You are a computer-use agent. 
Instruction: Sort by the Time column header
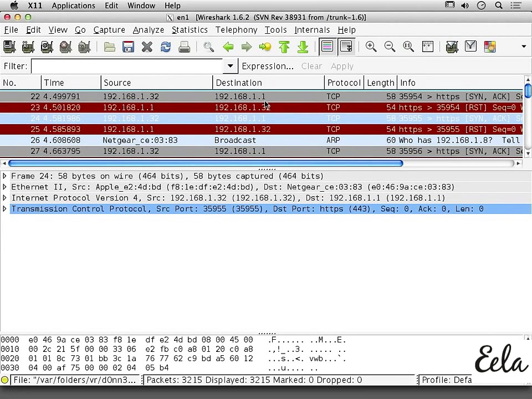[71, 83]
